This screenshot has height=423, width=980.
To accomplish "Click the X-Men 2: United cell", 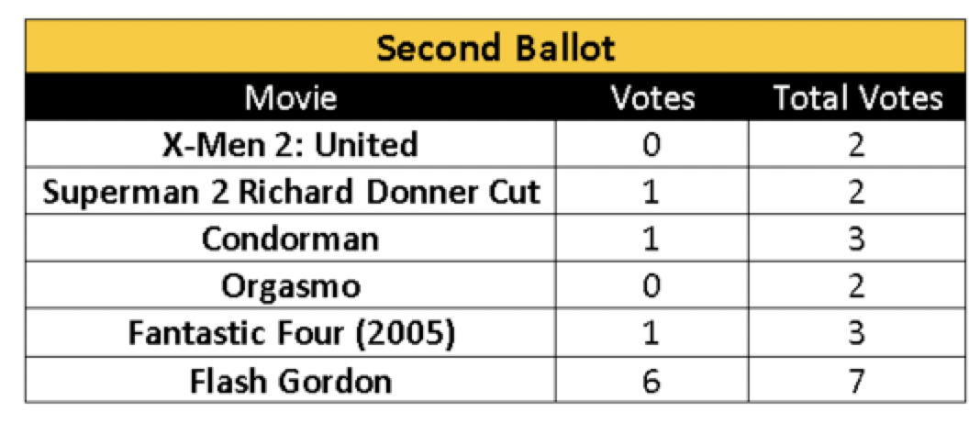I will click(x=291, y=144).
